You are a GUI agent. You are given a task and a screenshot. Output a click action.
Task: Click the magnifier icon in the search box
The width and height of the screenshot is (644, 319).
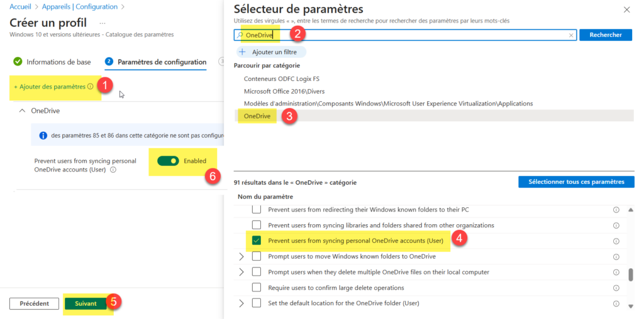point(240,35)
